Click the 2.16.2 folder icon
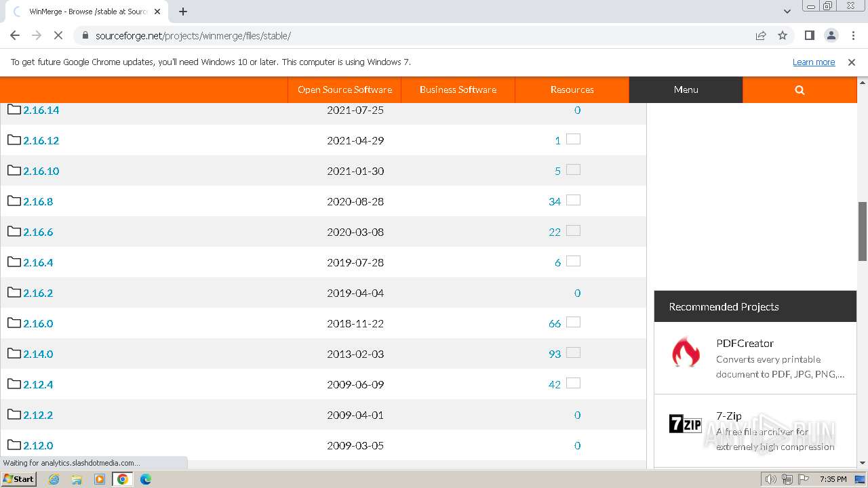 14,292
